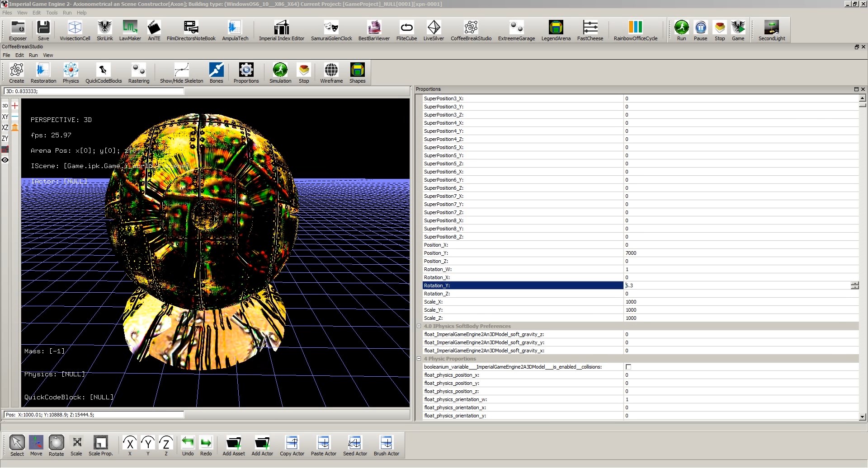The width and height of the screenshot is (868, 468).
Task: Click the Position_Y value field
Action: pyautogui.click(x=741, y=253)
